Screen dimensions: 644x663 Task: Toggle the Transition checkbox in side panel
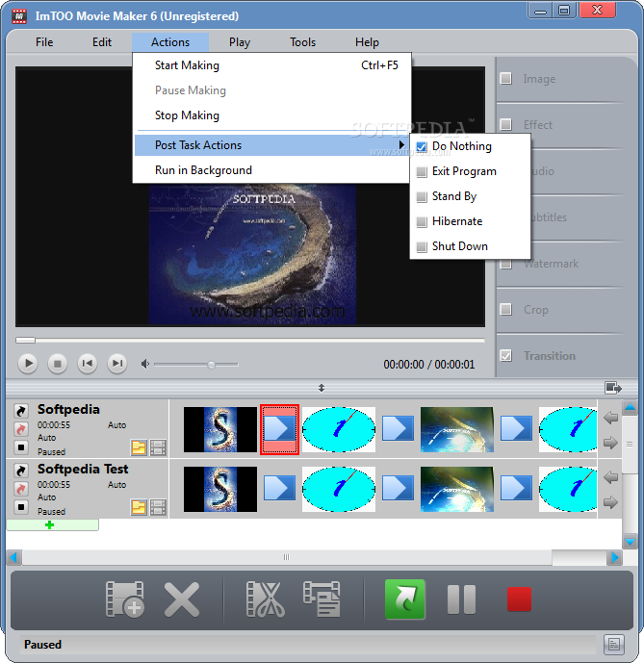pos(506,356)
